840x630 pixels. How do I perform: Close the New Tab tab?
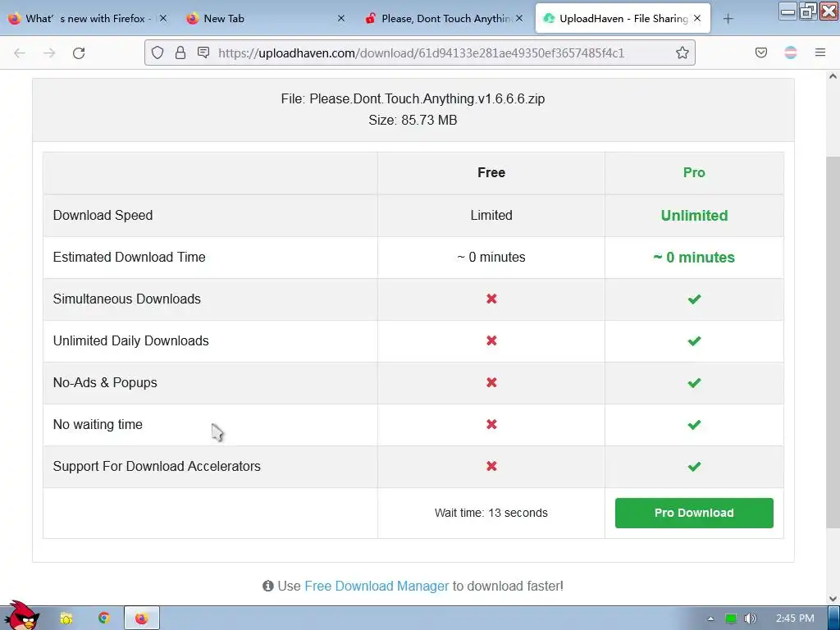tap(341, 18)
